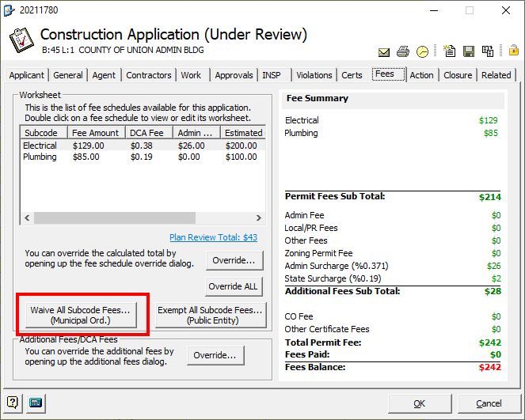Screen dimensions: 525x420
Task: Click the Subcode column header
Action: [x=44, y=133]
